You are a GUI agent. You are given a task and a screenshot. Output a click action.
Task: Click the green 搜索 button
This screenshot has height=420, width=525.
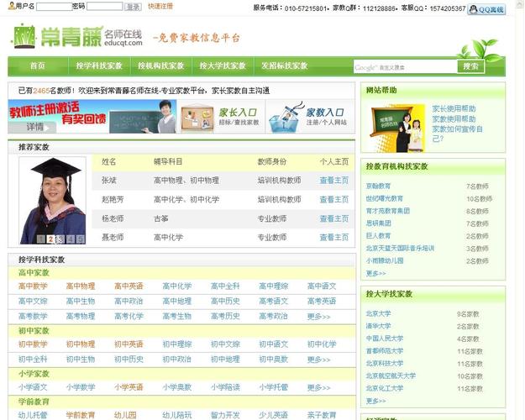[x=470, y=66]
